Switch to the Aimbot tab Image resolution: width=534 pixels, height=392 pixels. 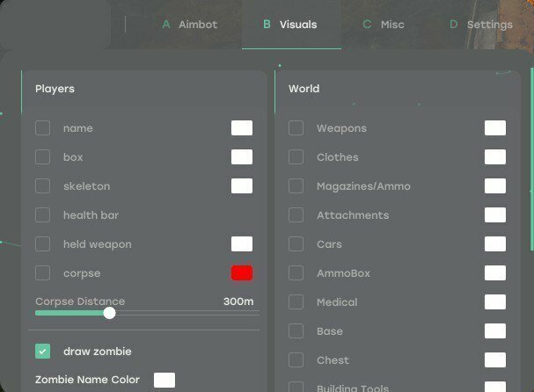[190, 25]
